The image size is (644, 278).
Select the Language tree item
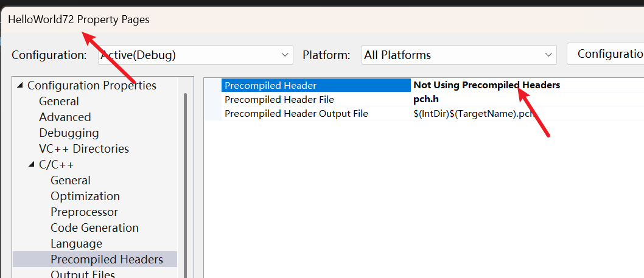[77, 244]
